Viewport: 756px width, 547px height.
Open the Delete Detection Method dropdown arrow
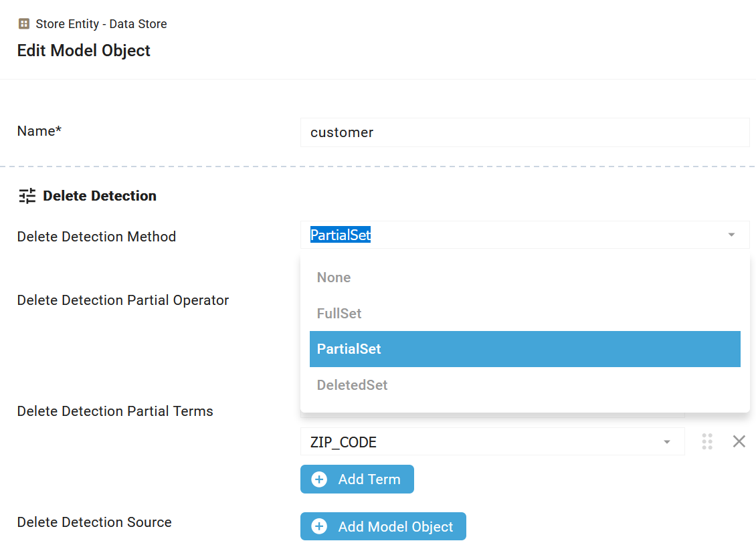point(731,235)
